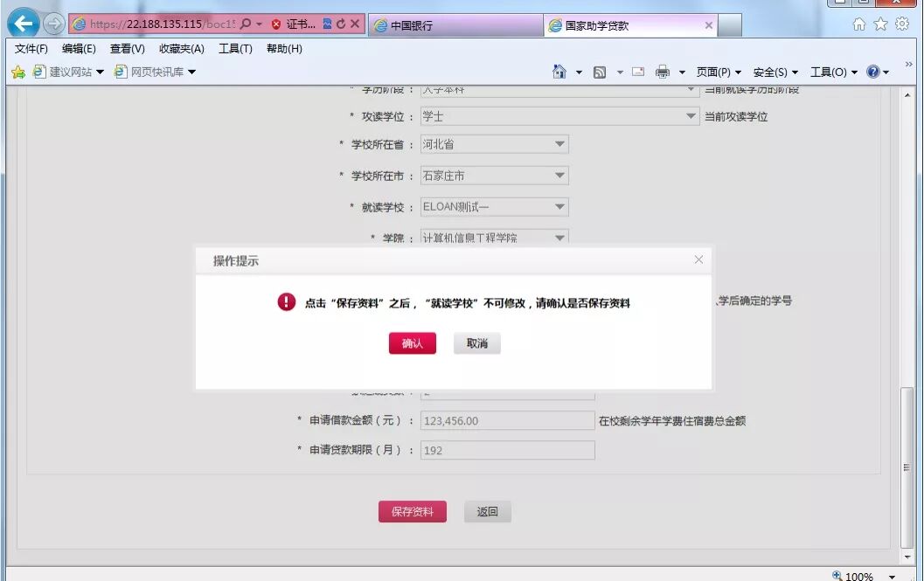Click the 返回 return button

[487, 511]
